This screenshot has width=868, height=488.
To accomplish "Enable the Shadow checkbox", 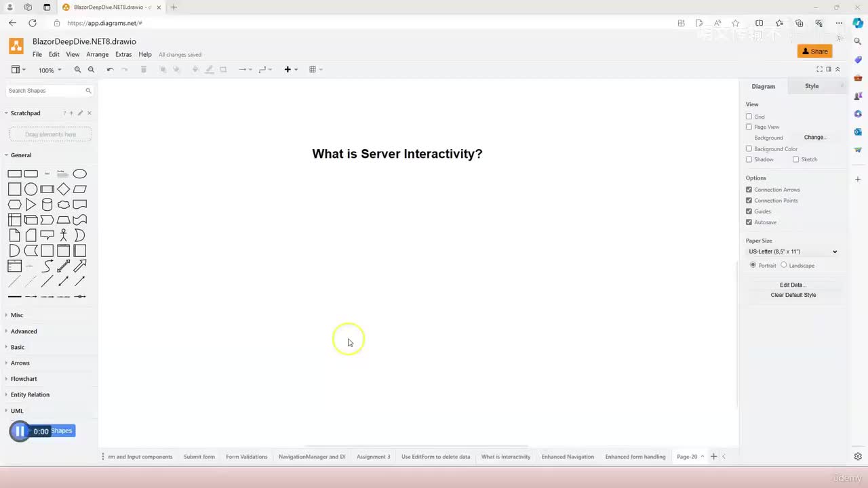I will tap(749, 159).
